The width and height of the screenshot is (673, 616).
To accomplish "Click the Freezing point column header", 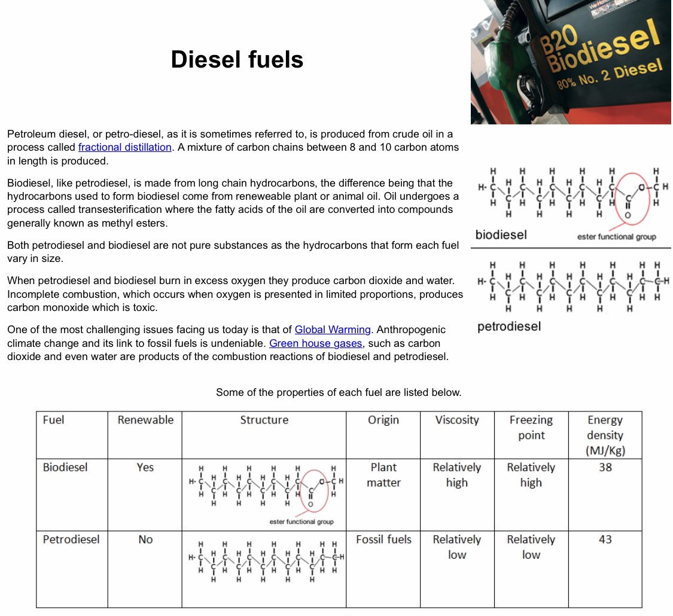I will click(x=531, y=435).
